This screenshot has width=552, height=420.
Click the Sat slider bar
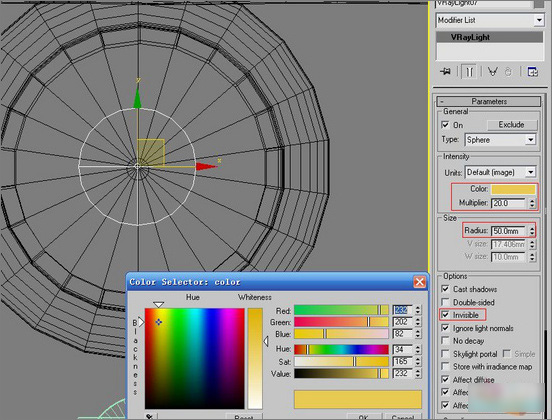(x=341, y=361)
